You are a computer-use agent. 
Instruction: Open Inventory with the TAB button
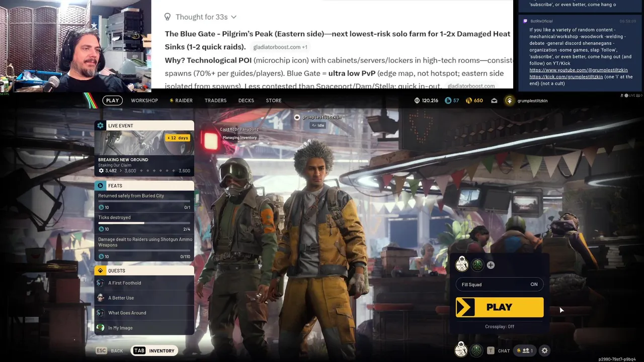[154, 350]
